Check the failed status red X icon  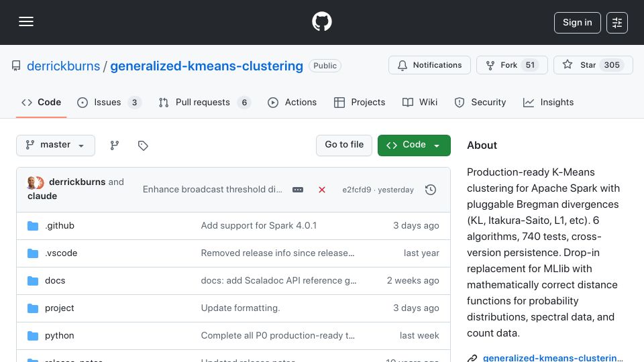[x=322, y=190]
